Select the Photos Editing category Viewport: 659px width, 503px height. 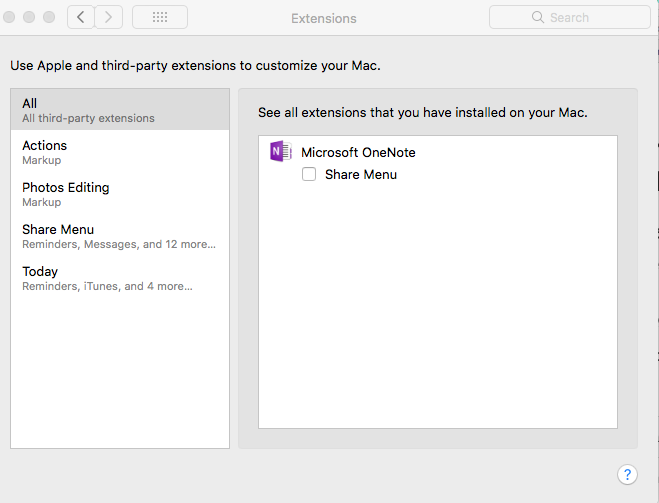[x=120, y=194]
